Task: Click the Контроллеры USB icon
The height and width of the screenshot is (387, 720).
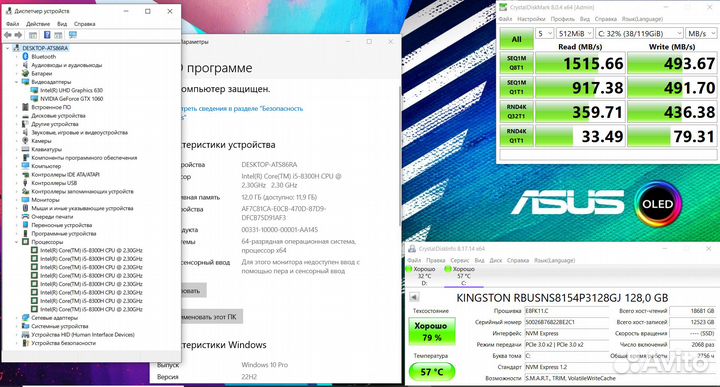Action: tap(26, 183)
